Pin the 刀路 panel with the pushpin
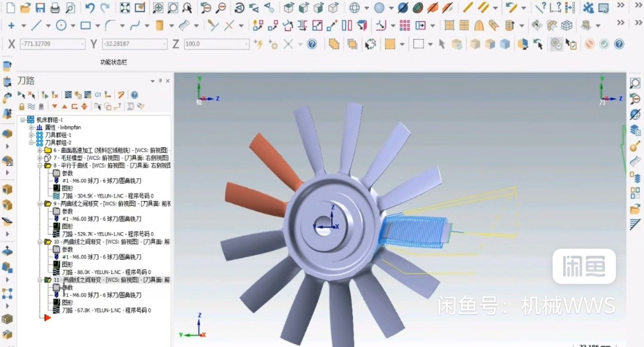The height and width of the screenshot is (347, 644). pyautogui.click(x=160, y=81)
